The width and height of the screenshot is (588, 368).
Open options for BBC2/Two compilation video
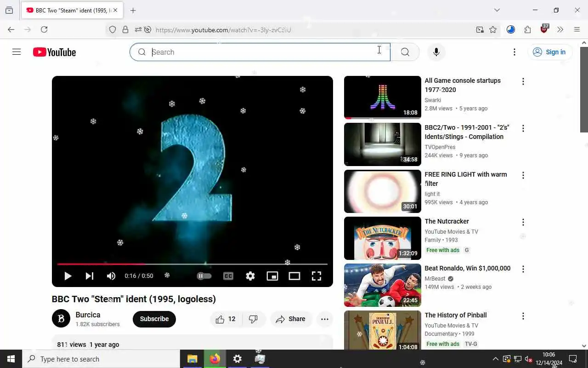pyautogui.click(x=523, y=128)
